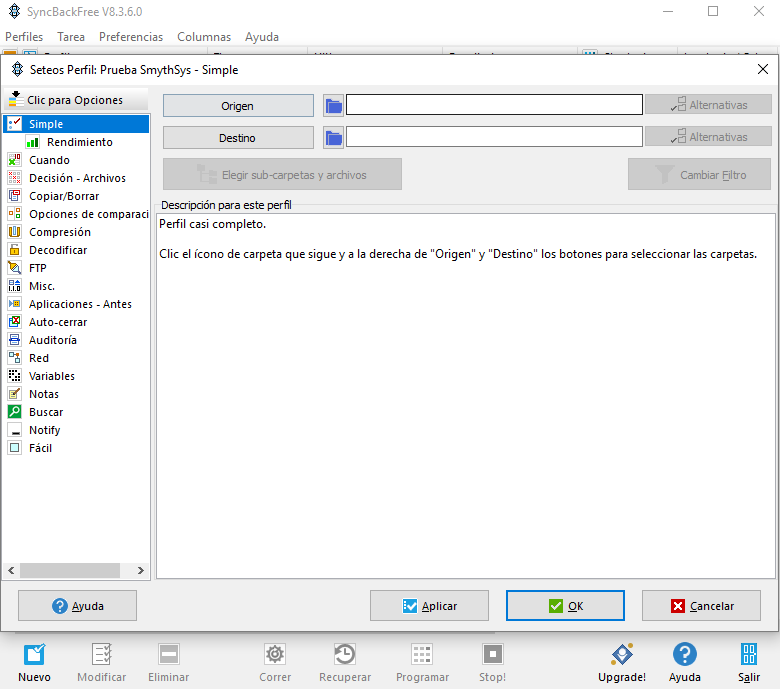Confirm with the OK button

tap(565, 605)
